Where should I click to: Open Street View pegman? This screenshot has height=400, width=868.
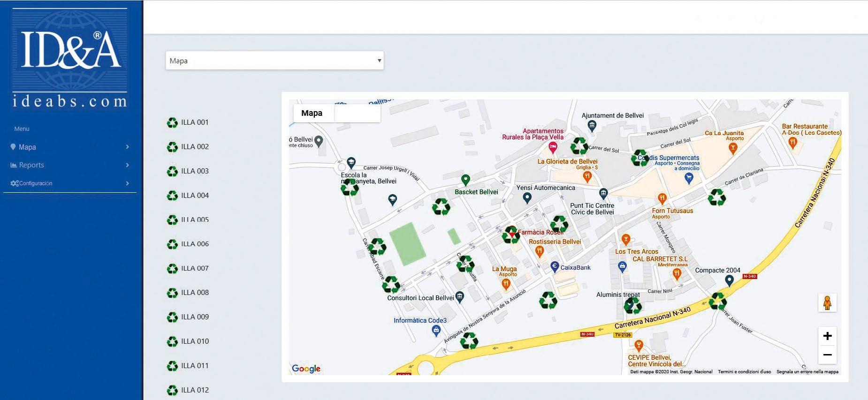tap(827, 303)
